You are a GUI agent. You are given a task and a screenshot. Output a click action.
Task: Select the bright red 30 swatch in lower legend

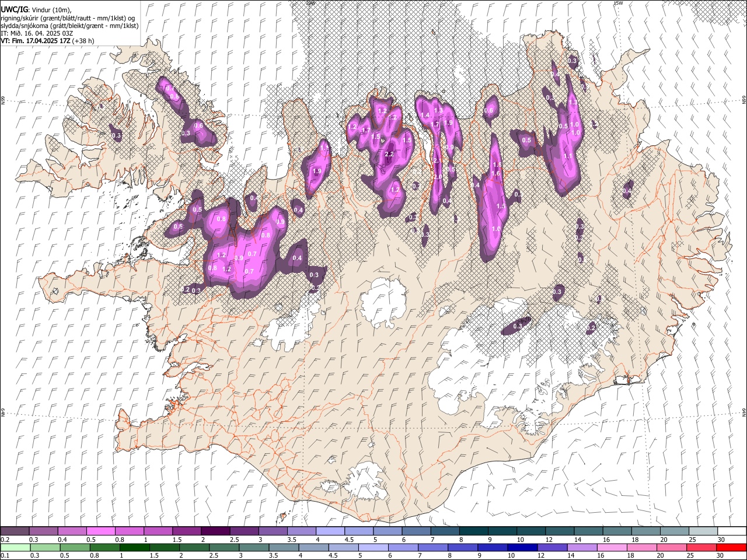tap(731, 547)
